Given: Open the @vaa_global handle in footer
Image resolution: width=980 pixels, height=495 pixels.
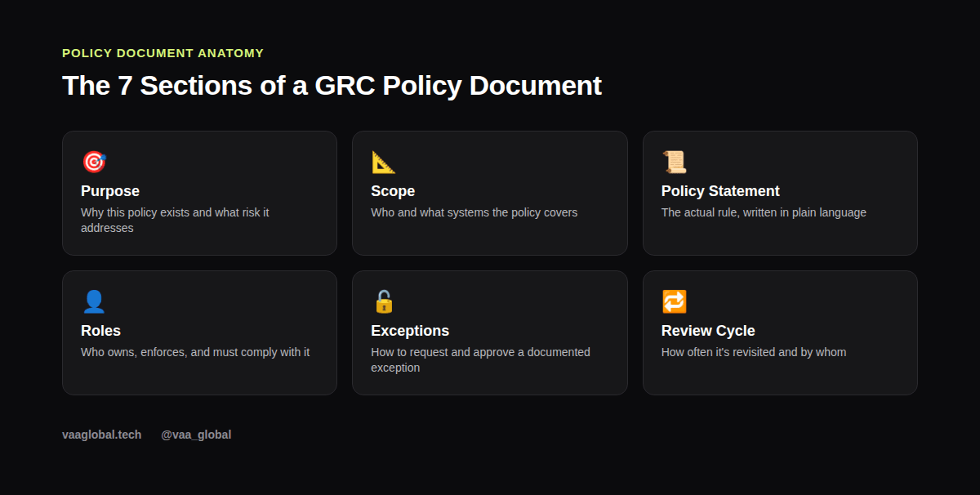Looking at the screenshot, I should click(x=196, y=435).
